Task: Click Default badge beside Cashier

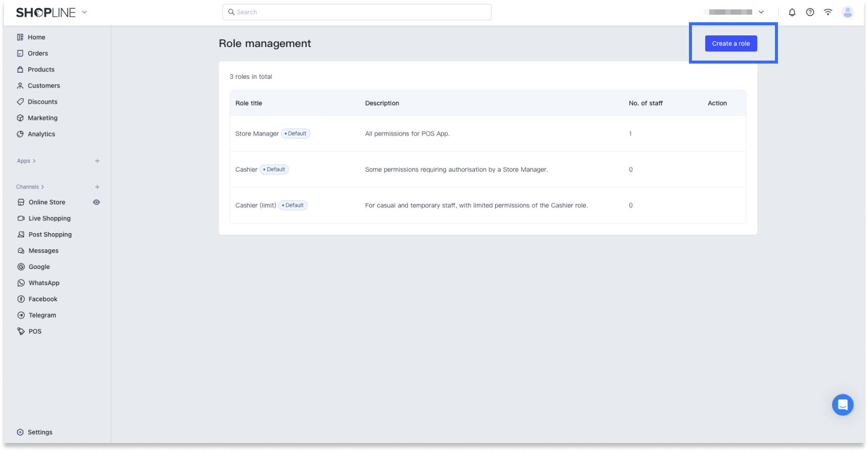Action: (274, 169)
